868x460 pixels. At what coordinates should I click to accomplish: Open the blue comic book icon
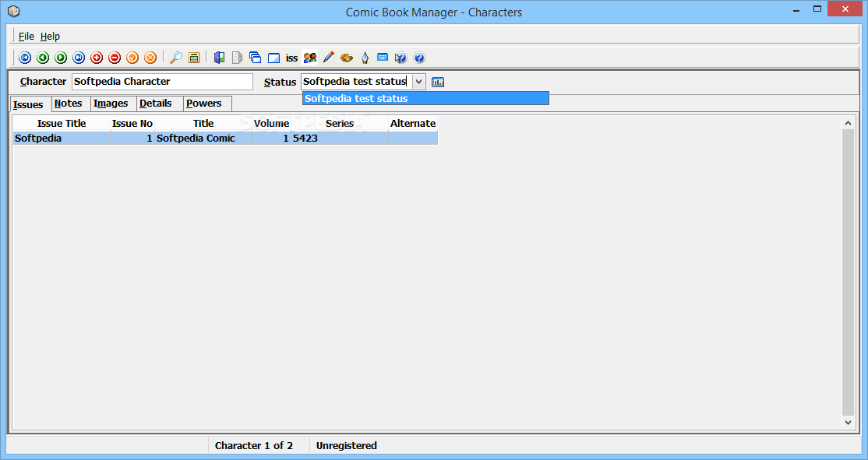[x=219, y=58]
